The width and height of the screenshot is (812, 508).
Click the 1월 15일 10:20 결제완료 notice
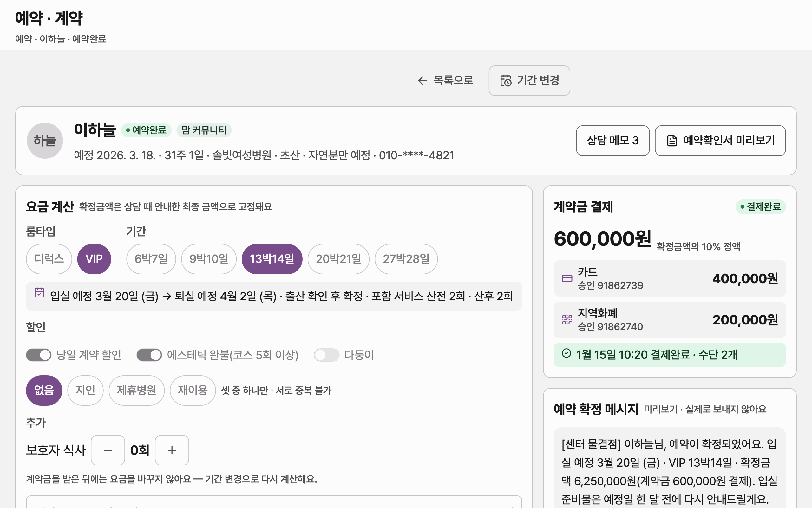[669, 355]
